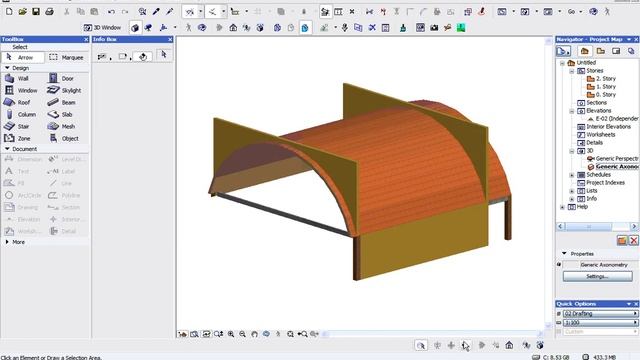Click the Help item in Navigator tree

click(x=578, y=207)
